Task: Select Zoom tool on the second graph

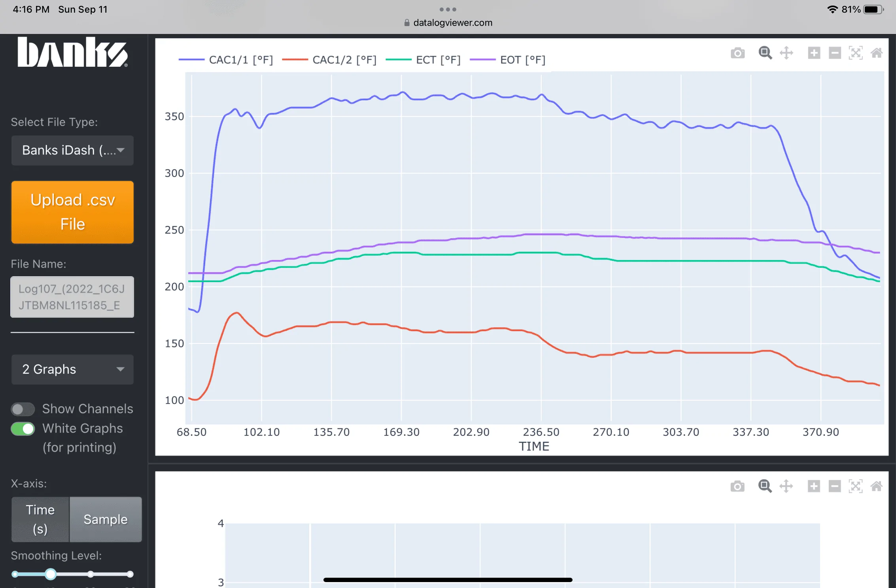Action: tap(765, 486)
